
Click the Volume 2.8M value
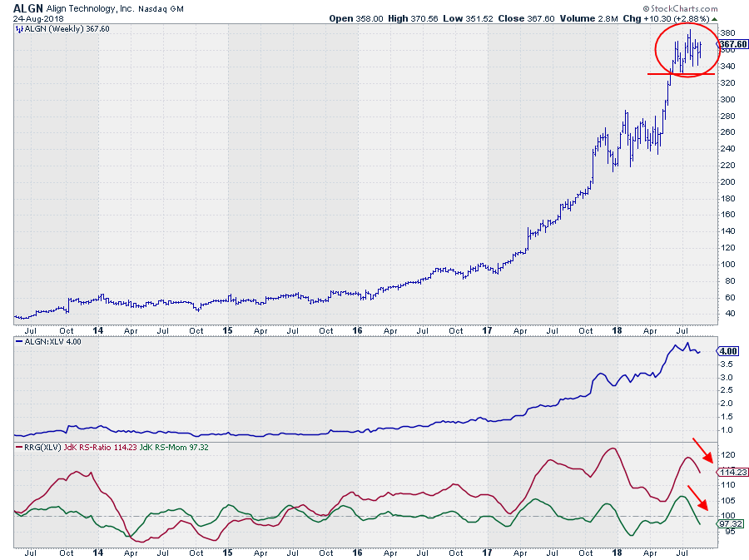pyautogui.click(x=588, y=18)
